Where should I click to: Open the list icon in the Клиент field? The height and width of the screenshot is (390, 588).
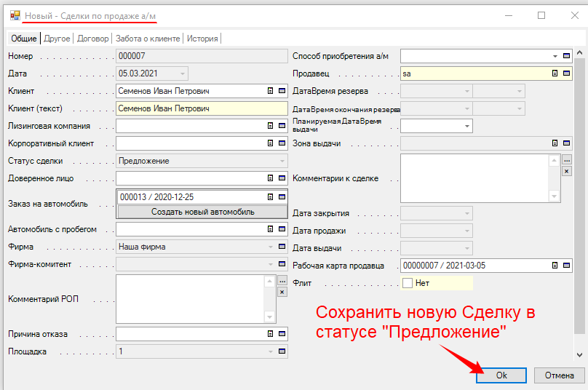271,91
